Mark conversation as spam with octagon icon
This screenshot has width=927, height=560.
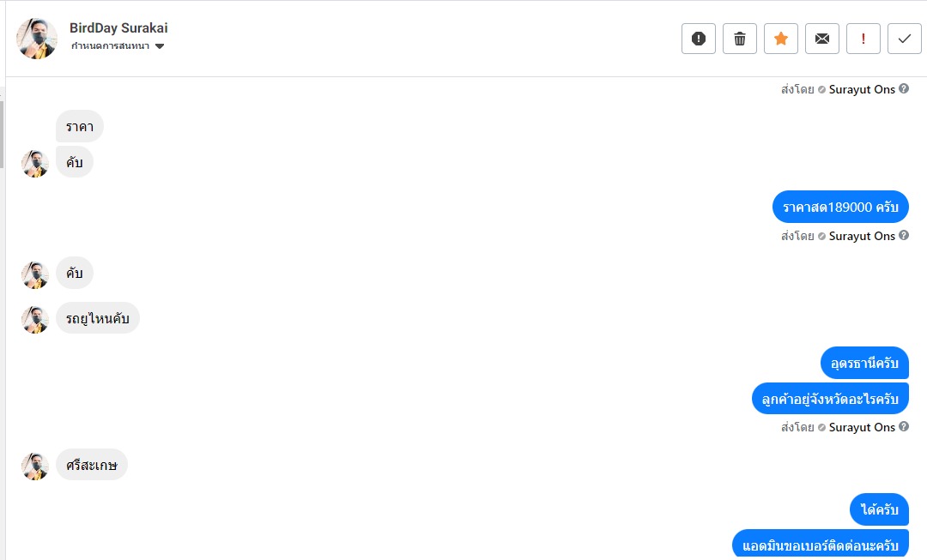(x=698, y=39)
